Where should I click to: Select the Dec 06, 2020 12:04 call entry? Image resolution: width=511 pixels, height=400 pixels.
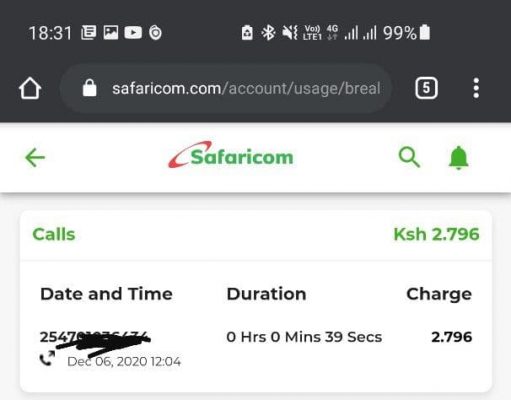pyautogui.click(x=256, y=348)
